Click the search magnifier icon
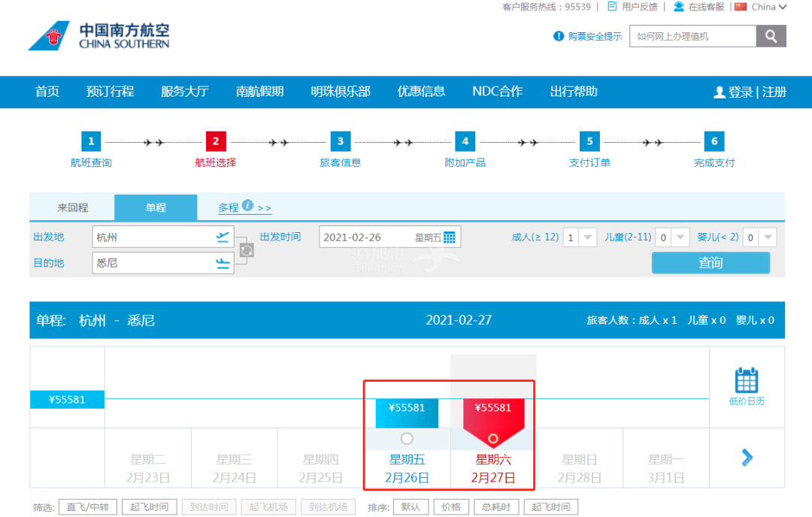 click(x=771, y=36)
